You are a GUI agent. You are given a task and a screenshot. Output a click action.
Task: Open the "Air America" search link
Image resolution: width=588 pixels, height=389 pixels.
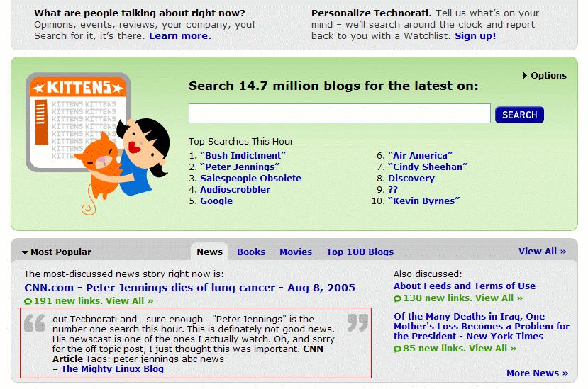pyautogui.click(x=421, y=155)
